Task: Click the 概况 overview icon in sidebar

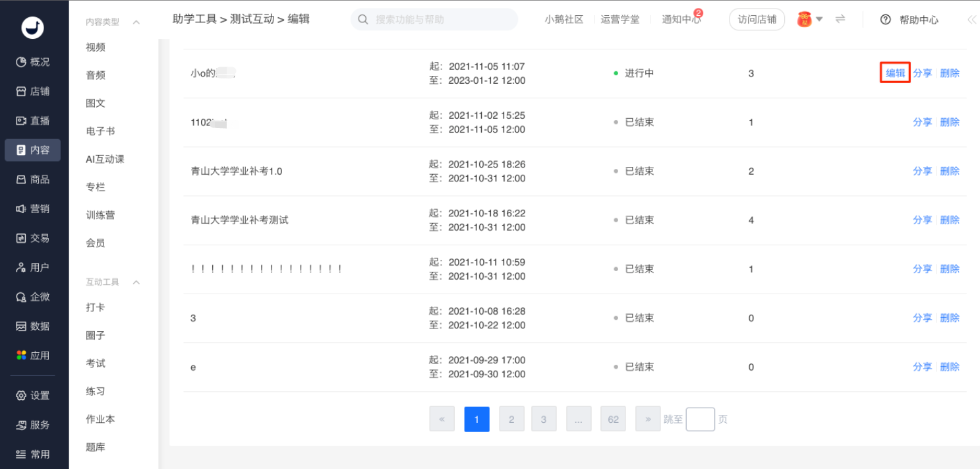Action: [x=21, y=62]
